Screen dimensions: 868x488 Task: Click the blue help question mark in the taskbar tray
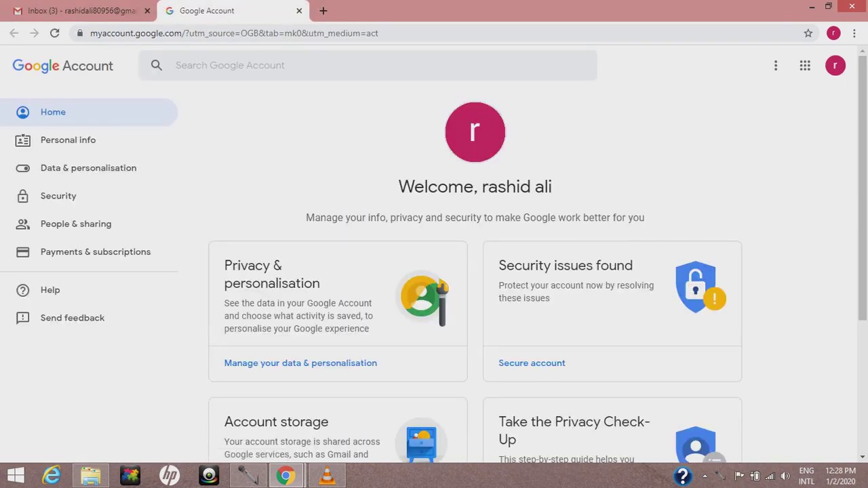click(x=682, y=476)
